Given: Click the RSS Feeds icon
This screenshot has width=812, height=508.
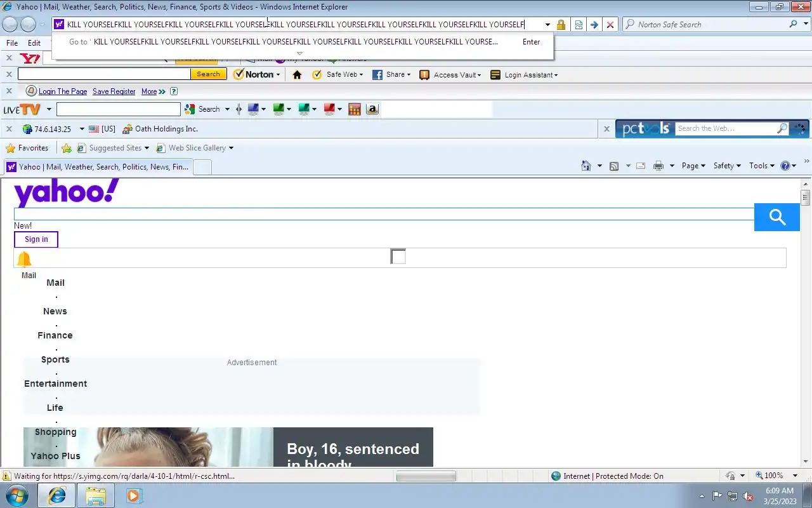Looking at the screenshot, I should 614,166.
